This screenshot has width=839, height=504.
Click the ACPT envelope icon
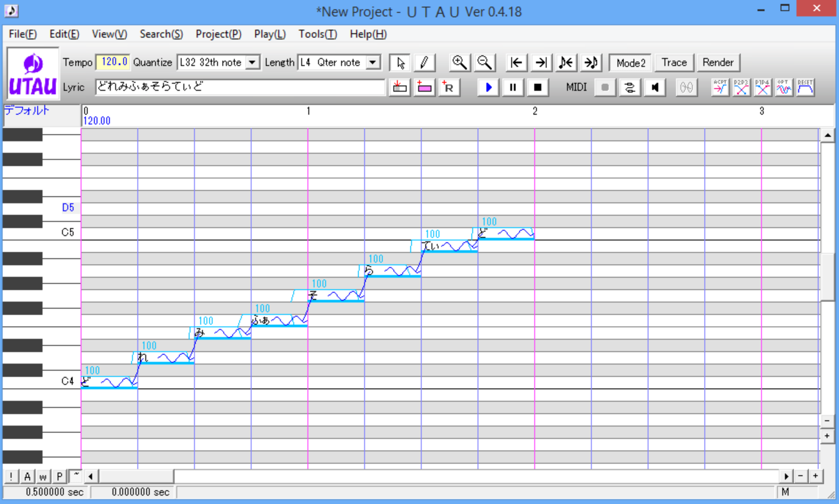720,87
